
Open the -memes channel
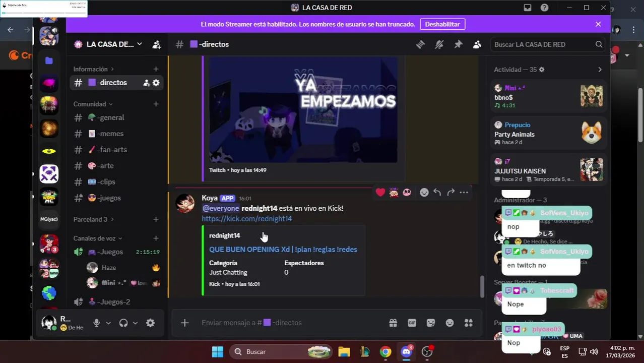116,134
